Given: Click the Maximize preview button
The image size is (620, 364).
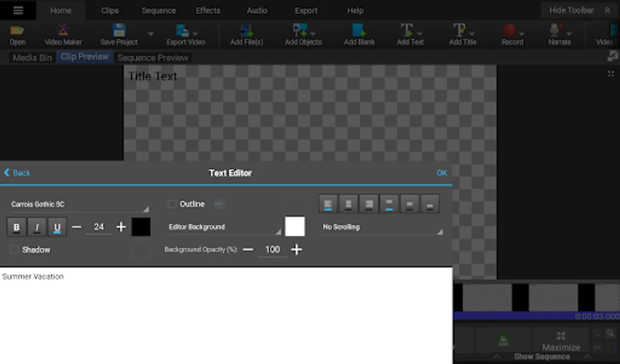Looking at the screenshot, I should [561, 341].
